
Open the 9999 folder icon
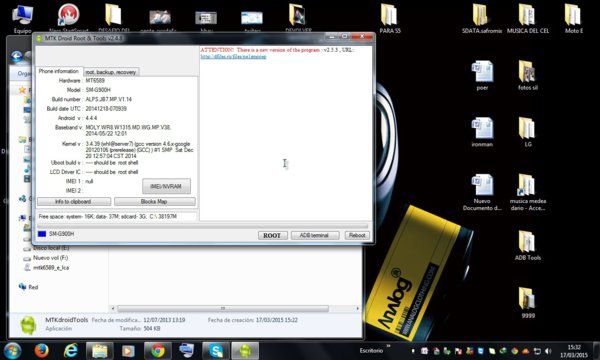528,303
